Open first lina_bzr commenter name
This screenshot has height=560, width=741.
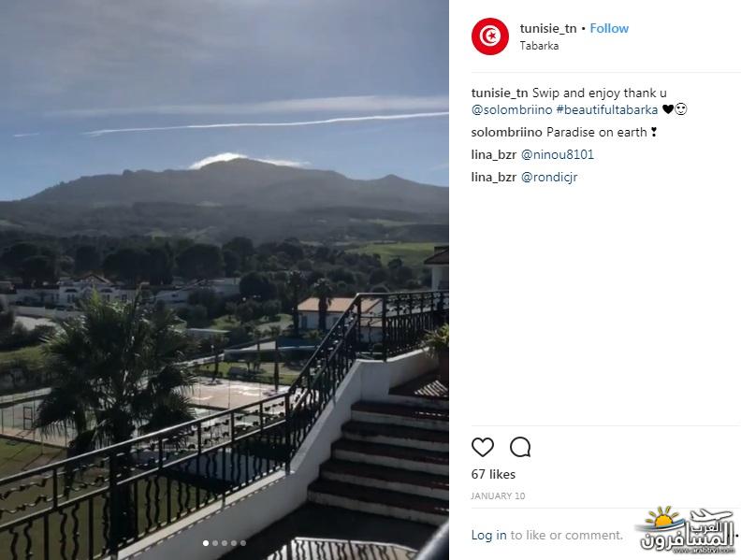coord(493,154)
